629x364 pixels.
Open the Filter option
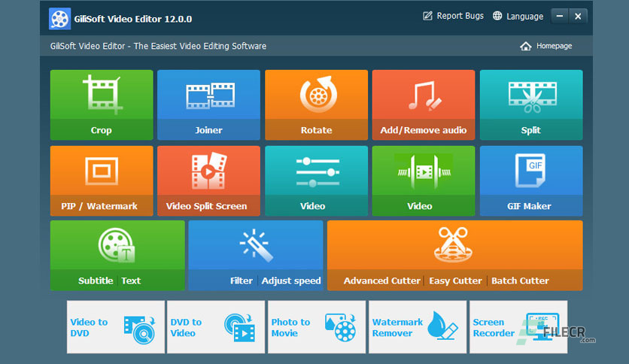pos(241,281)
